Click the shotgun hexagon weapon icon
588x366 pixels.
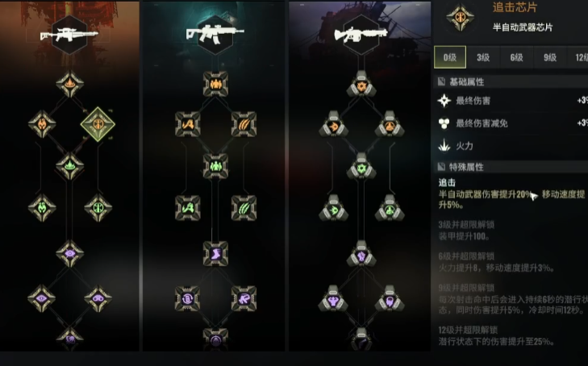coord(361,35)
